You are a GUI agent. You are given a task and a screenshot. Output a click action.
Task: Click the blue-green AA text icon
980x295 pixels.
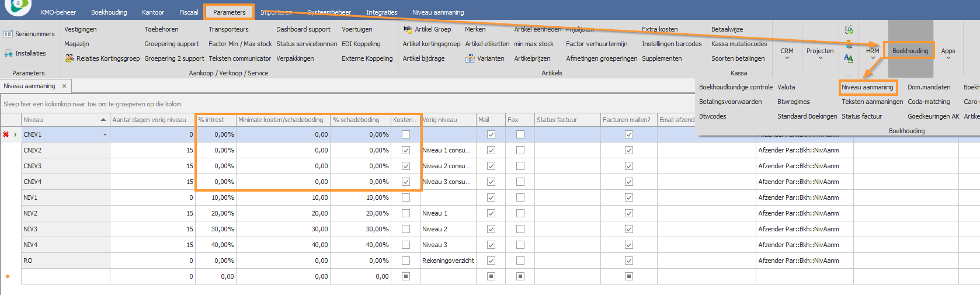tap(849, 58)
